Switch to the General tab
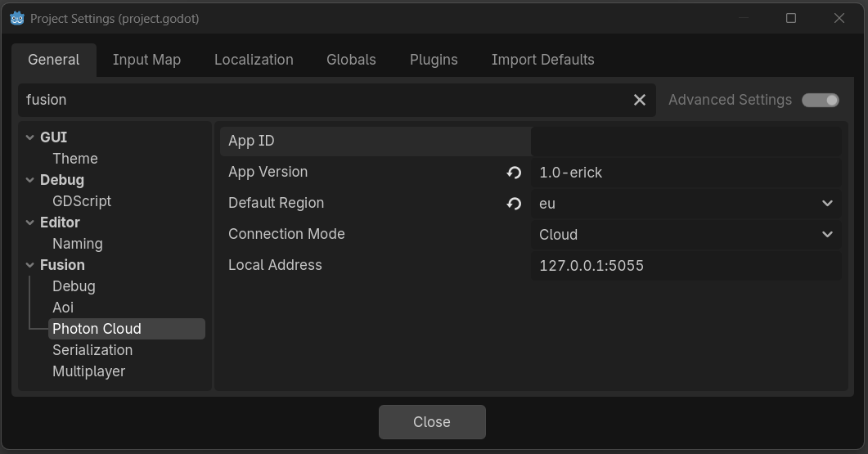Image resolution: width=868 pixels, height=454 pixels. (x=54, y=60)
